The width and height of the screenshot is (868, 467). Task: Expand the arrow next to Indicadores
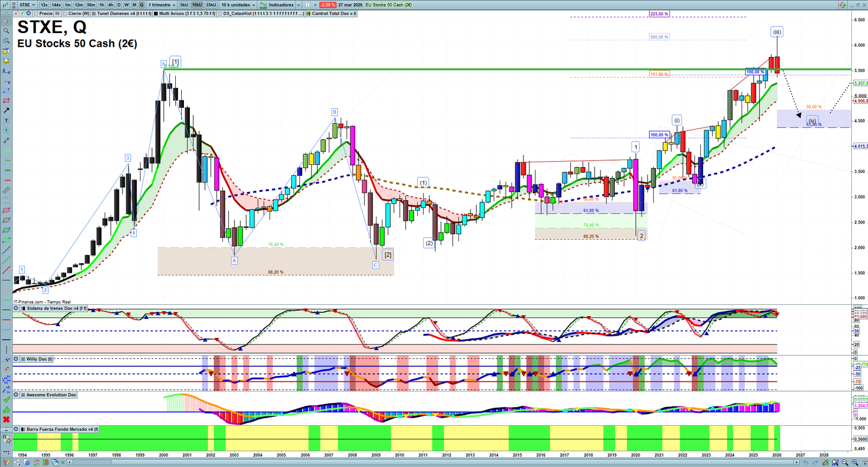pyautogui.click(x=298, y=5)
